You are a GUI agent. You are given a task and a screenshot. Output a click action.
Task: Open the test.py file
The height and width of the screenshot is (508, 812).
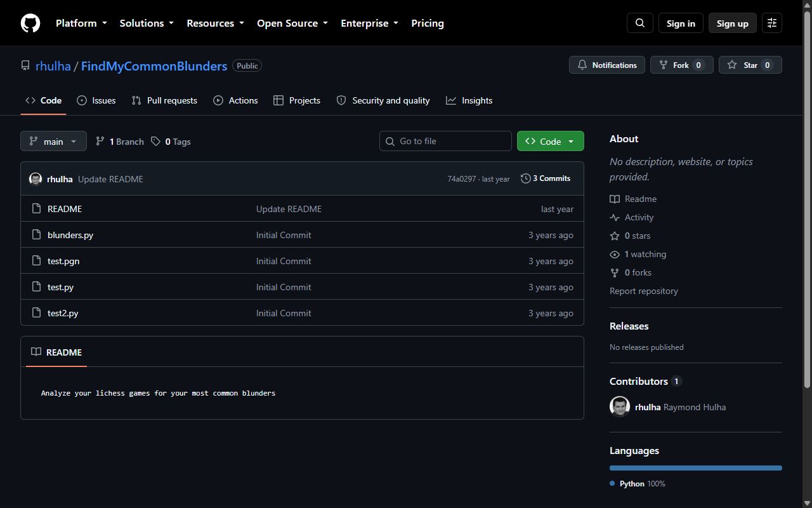click(60, 287)
